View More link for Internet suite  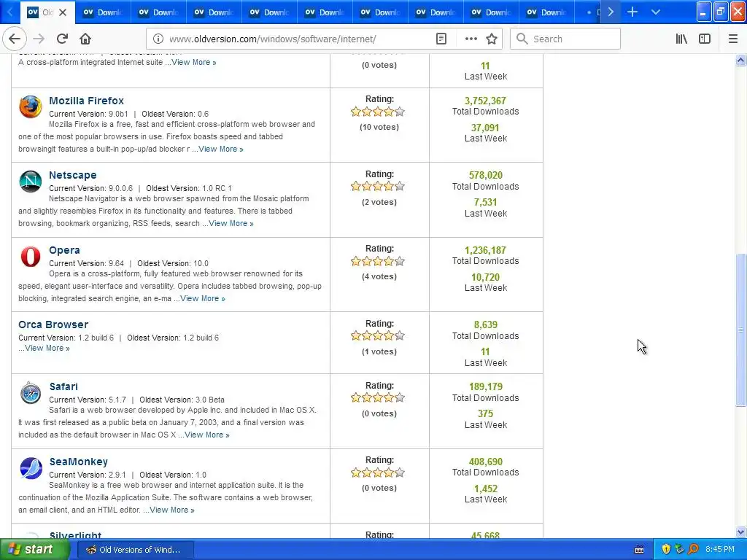[194, 63]
